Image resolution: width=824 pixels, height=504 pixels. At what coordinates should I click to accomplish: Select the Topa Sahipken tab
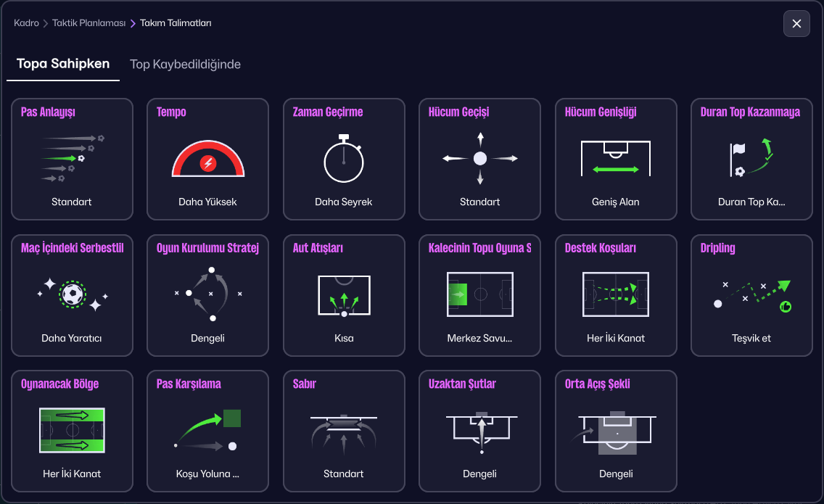tap(63, 64)
